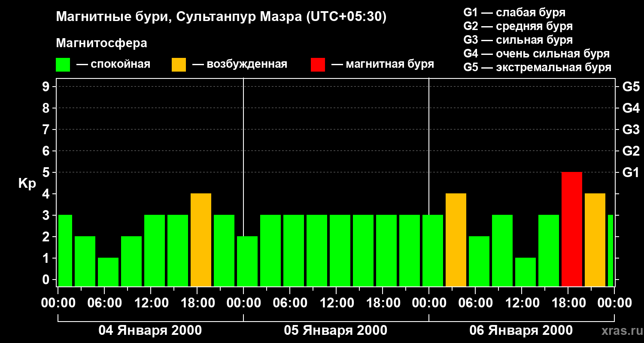The height and width of the screenshot is (343, 644).
Task: Click the orange bar right after the red bar
Action: (595, 240)
